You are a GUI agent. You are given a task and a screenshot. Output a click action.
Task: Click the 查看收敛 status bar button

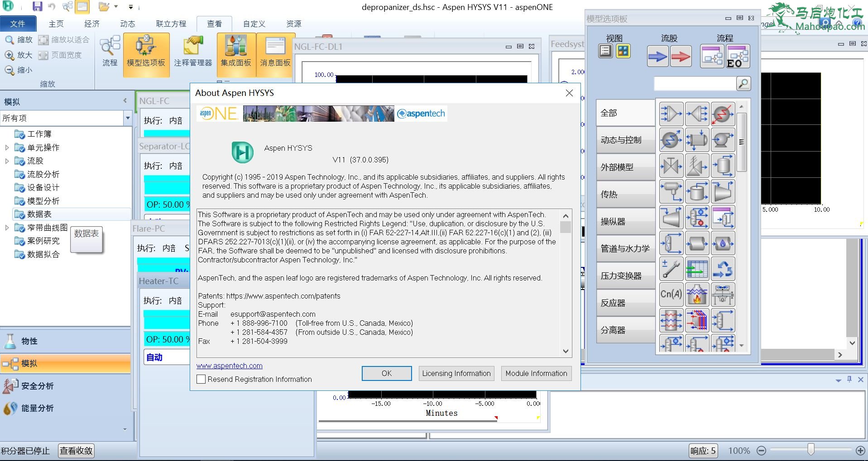[x=77, y=451]
